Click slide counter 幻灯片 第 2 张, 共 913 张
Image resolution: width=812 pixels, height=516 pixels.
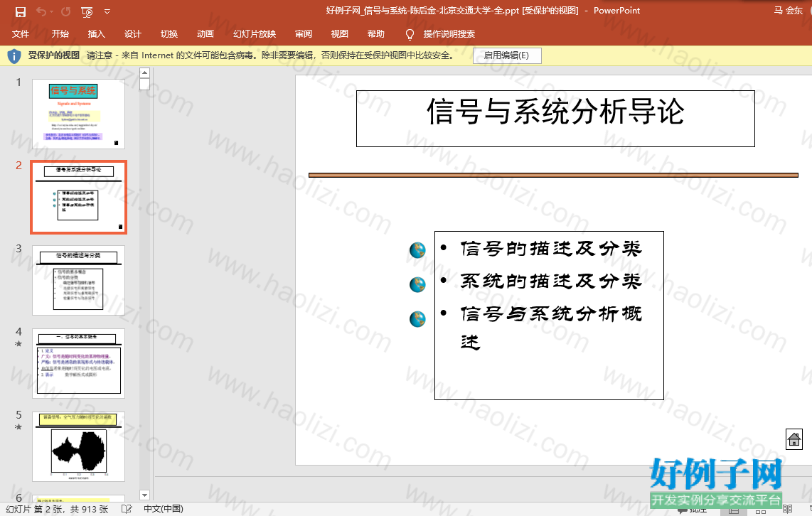click(x=57, y=509)
